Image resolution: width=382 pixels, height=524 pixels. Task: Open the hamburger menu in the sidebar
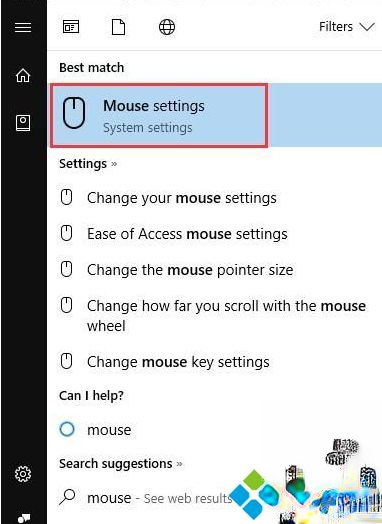23,27
